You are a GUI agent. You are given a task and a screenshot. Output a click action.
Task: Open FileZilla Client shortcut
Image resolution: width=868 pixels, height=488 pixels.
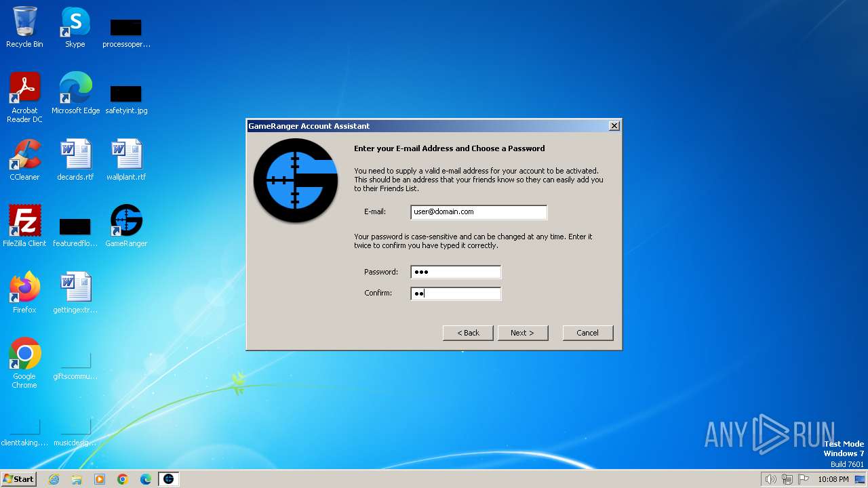pos(24,226)
